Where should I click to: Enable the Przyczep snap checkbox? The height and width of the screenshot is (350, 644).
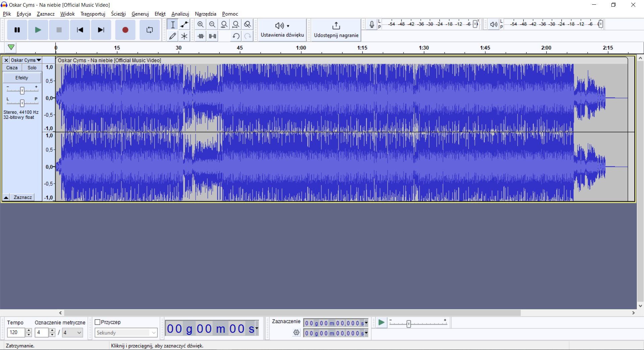98,322
